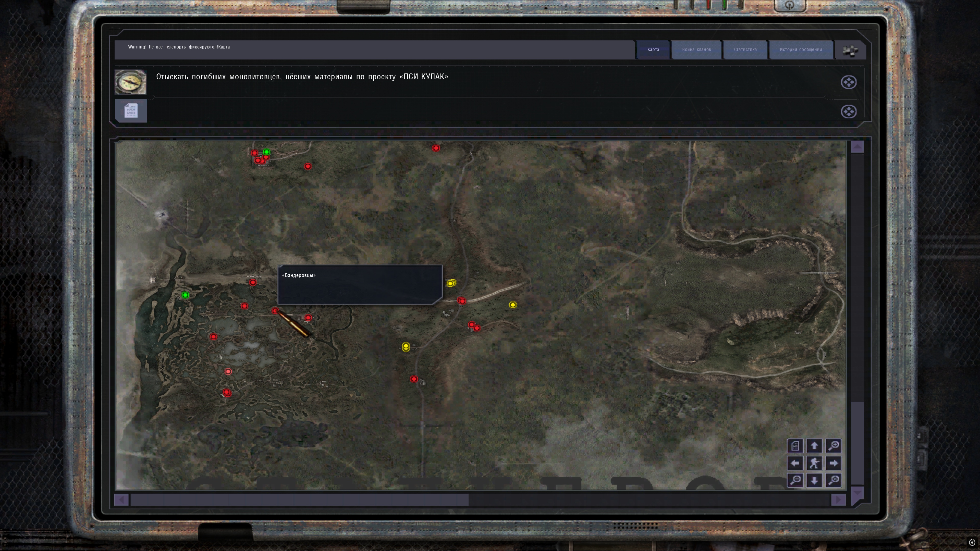
Task: Pan the map up with arrow button
Action: pos(814,446)
